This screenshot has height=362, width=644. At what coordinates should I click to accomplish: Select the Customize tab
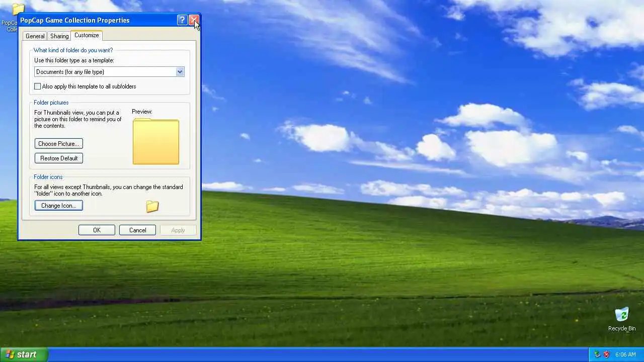point(87,35)
